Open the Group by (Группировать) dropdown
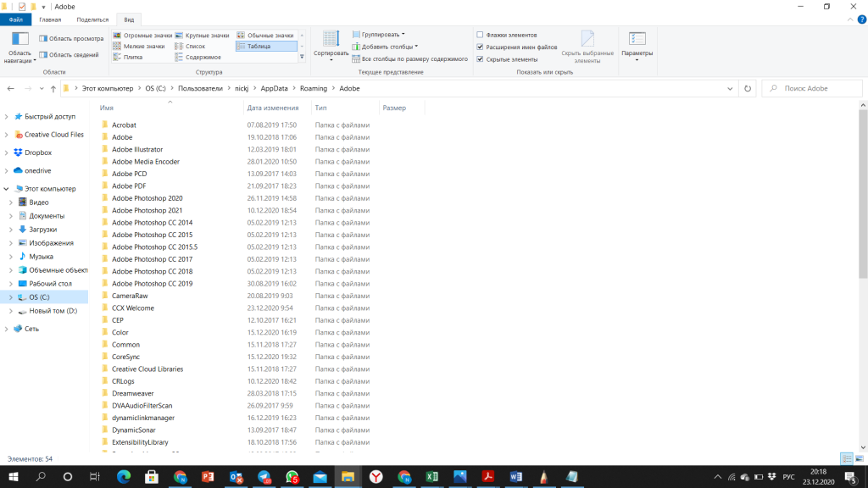The height and width of the screenshot is (488, 868). click(379, 34)
